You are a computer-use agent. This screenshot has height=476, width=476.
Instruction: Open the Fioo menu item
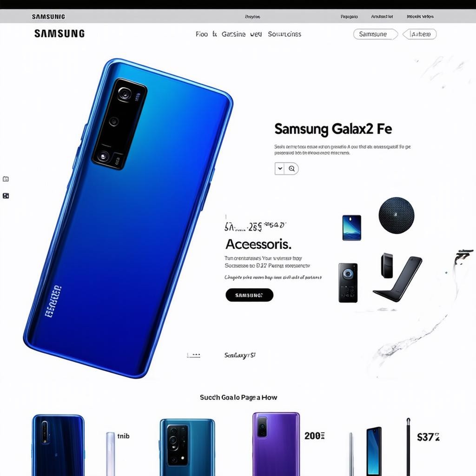pos(202,34)
